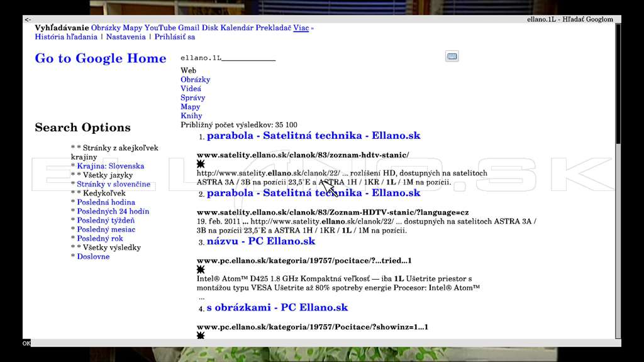Screen dimensions: 644x362
Task: Focus the search field containing ellano.1L
Action: [228, 58]
